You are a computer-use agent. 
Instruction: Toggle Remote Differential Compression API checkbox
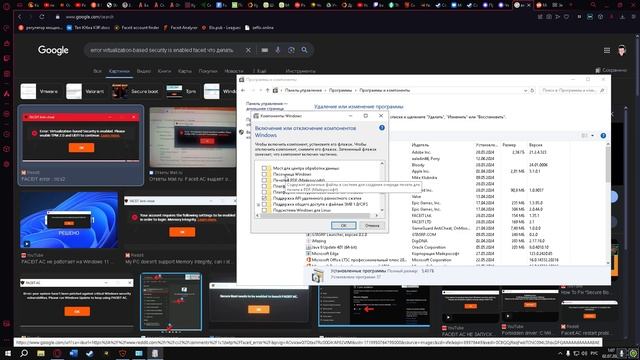(x=264, y=198)
